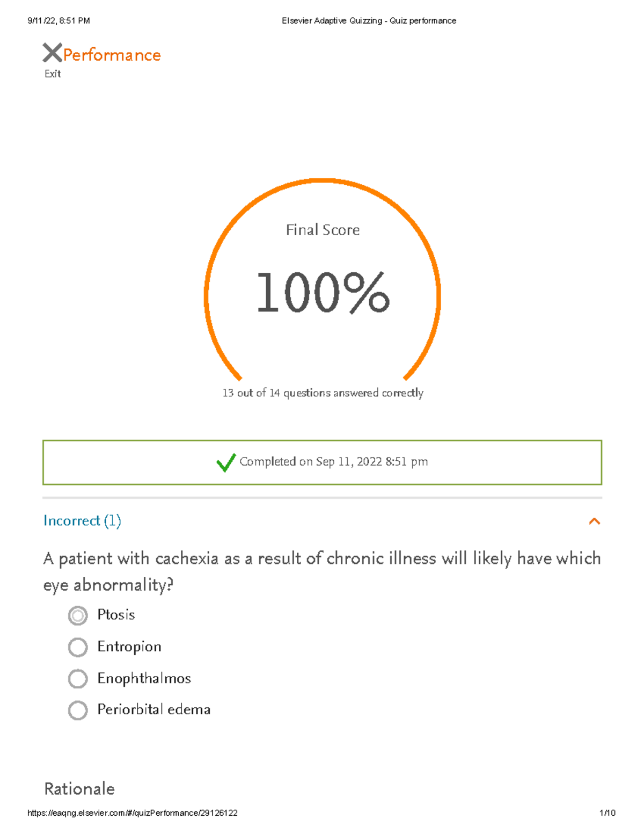644x834 pixels.
Task: Click the orange chevron next to Incorrect (1)
Action: [594, 521]
